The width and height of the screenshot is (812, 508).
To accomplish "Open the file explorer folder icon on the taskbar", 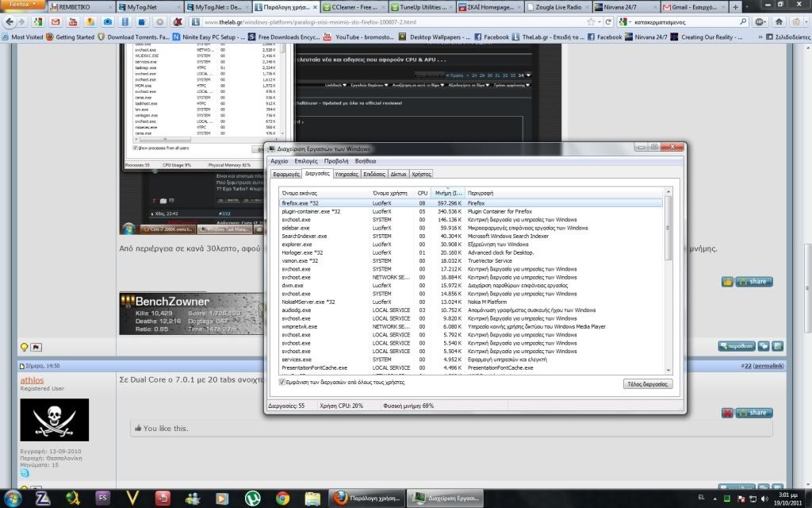I will pos(312,498).
